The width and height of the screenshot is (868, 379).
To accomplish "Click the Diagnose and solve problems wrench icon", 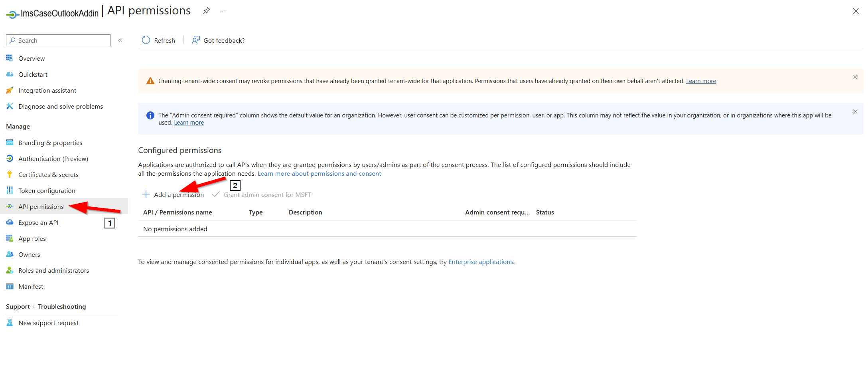I will pos(10,106).
